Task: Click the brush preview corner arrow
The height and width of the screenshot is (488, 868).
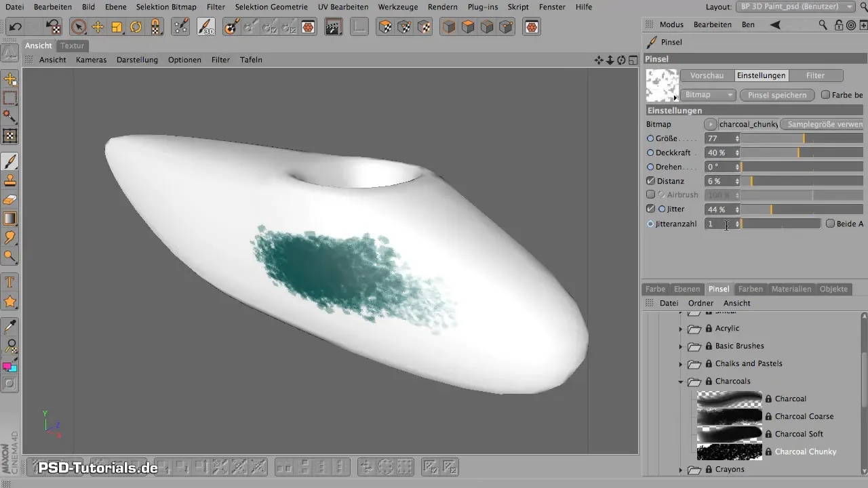Action: coord(675,98)
